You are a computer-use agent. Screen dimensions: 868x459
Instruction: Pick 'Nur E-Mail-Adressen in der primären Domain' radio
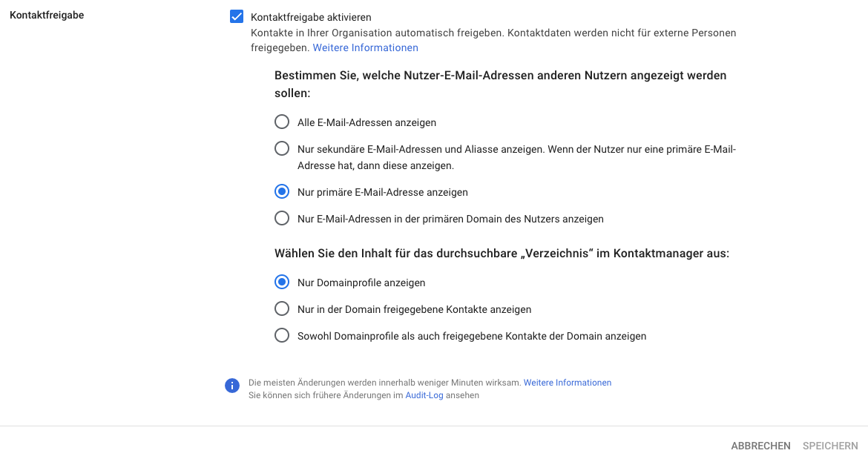282,218
